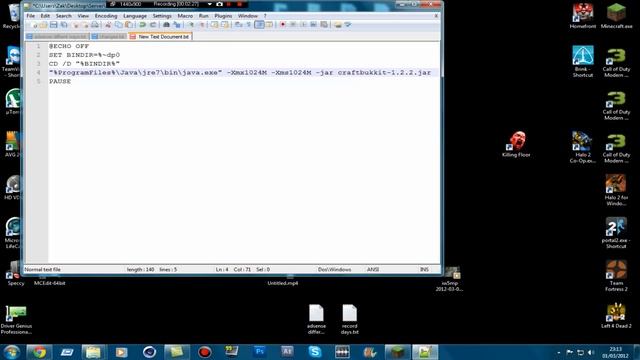This screenshot has width=640, height=360.
Task: Click the Brink - Shortcut desktop icon
Action: [x=582, y=61]
